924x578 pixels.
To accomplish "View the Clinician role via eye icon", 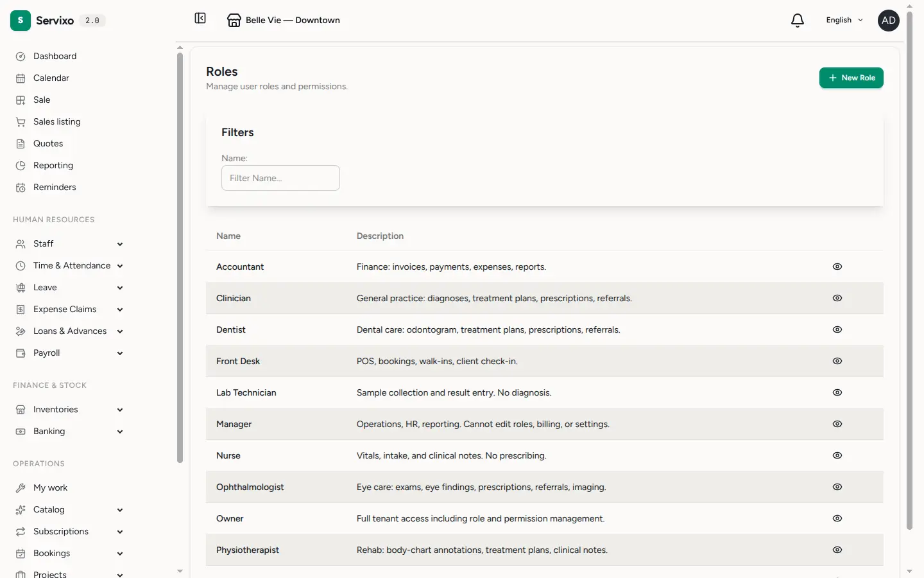I will pos(837,298).
